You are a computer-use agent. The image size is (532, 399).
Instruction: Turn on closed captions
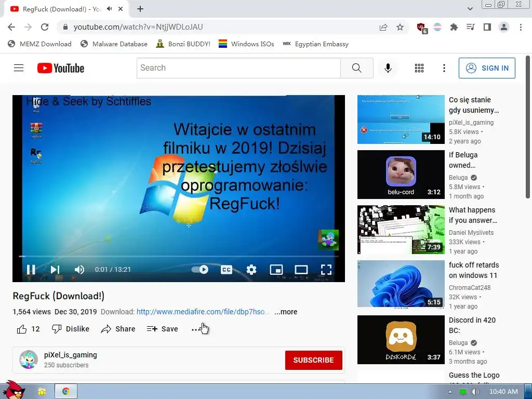(227, 270)
